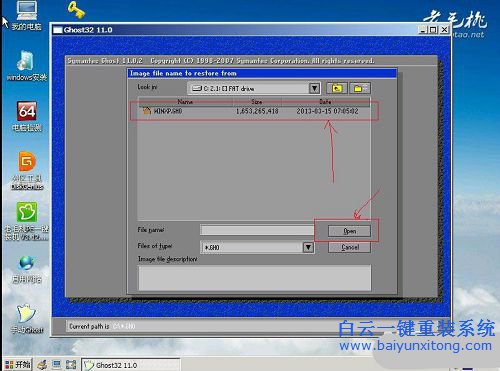Open the DiskGenius partition tool icon
Image resolution: width=500 pixels, height=371 pixels.
tap(27, 170)
